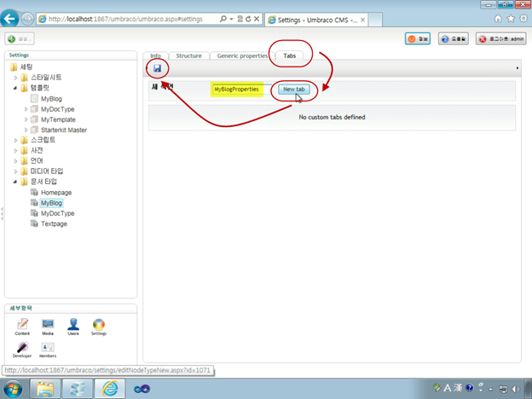Click the compatibility view icon in address bar
This screenshot has height=399, width=532.
pos(240,19)
